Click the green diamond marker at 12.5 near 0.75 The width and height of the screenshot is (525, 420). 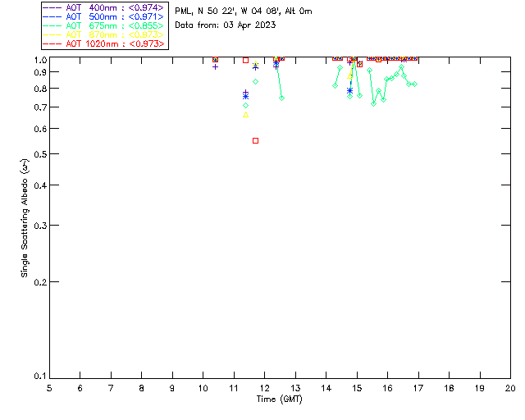[282, 98]
